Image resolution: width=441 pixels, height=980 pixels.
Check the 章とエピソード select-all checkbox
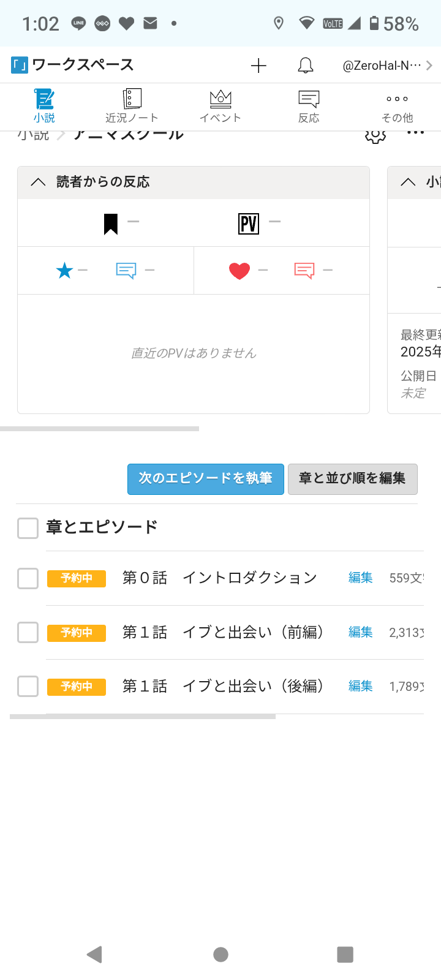pyautogui.click(x=28, y=527)
